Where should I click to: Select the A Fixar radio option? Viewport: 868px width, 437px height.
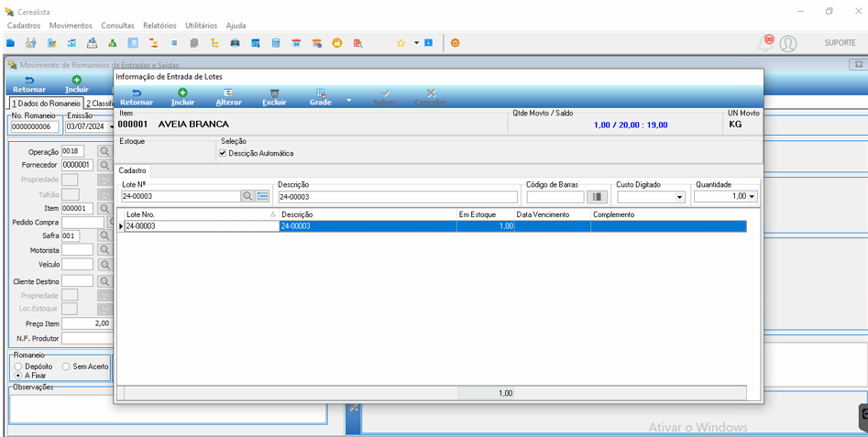(19, 375)
